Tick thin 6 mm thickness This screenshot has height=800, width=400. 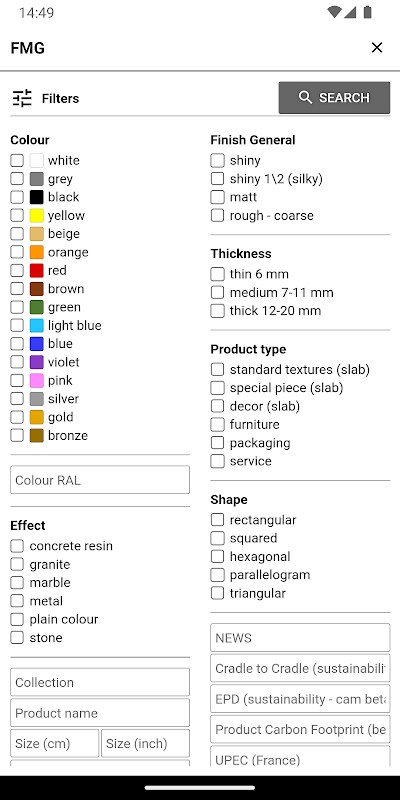pos(217,274)
